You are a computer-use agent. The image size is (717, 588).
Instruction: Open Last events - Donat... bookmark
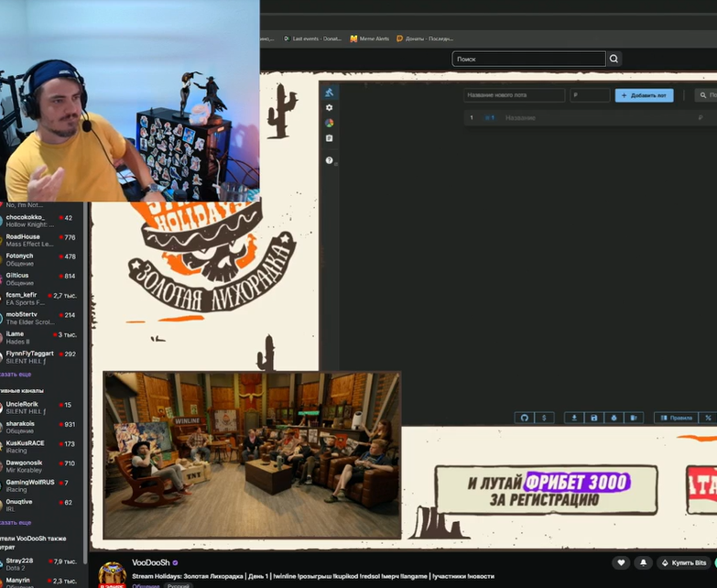coord(313,38)
